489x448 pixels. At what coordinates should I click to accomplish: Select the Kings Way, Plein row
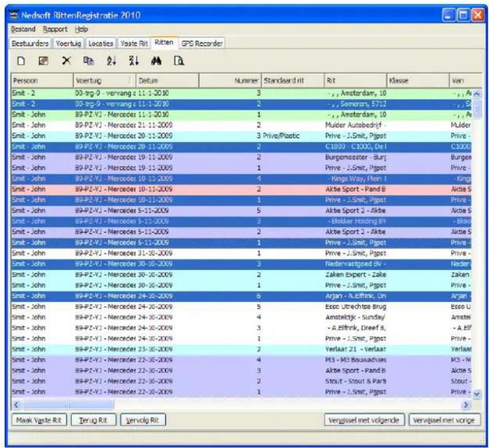(242, 178)
